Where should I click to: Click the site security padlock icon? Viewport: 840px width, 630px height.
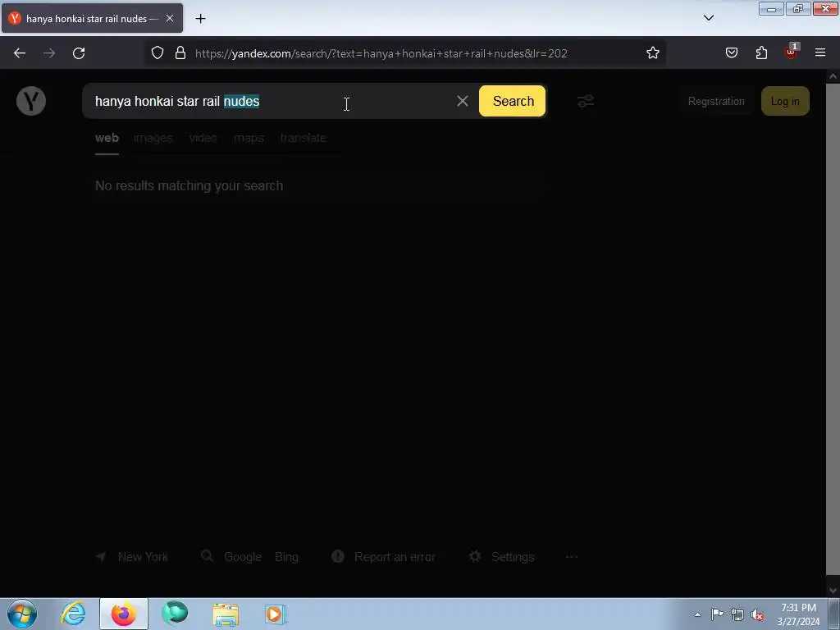click(x=180, y=52)
